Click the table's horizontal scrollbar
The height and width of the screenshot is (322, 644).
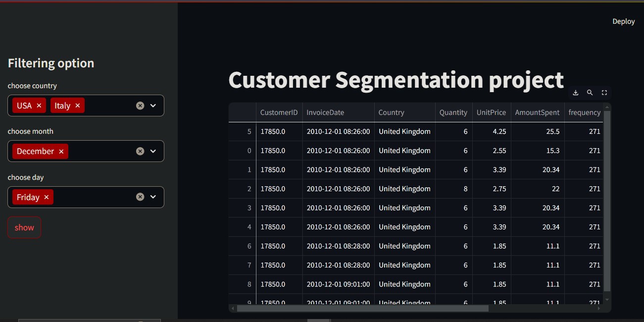362,308
